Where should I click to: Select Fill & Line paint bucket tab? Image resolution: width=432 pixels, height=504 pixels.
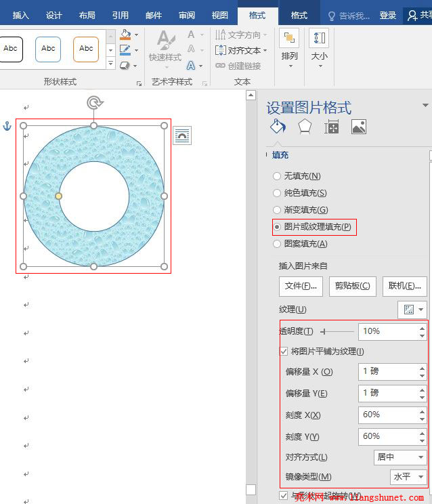pyautogui.click(x=278, y=127)
